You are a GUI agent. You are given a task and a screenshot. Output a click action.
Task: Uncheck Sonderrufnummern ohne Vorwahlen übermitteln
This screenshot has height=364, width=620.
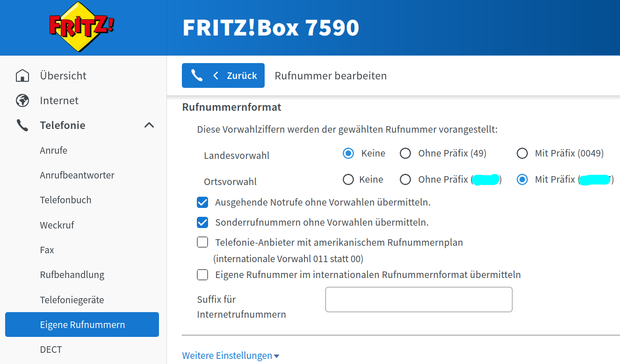coord(202,222)
